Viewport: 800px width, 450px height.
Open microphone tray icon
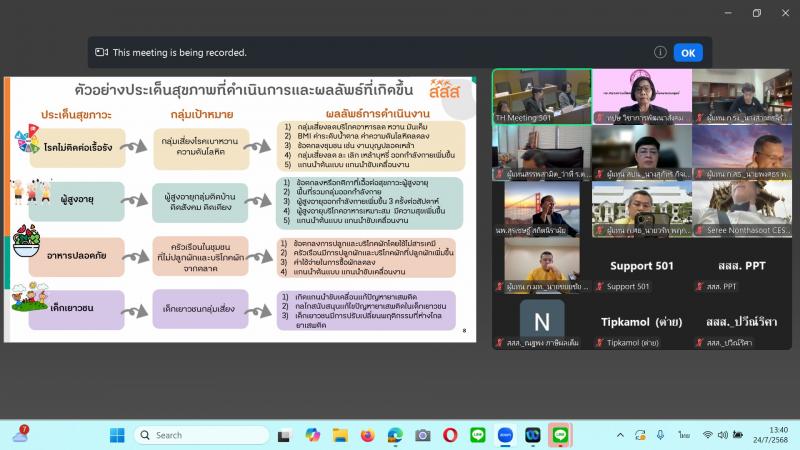click(x=660, y=435)
